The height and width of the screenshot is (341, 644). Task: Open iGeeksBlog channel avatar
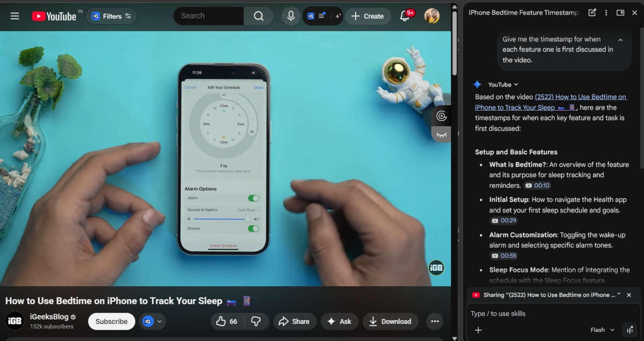(14, 321)
